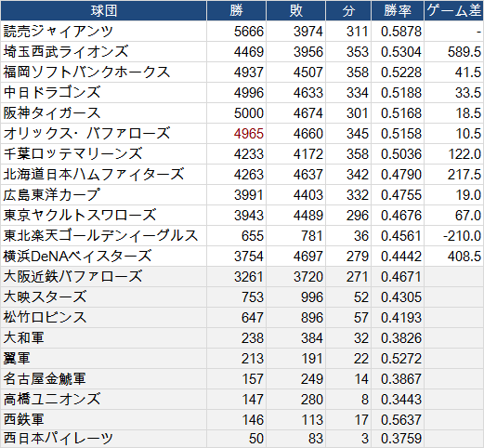Click the Tigers wins value 5000
Image resolution: width=484 pixels, height=448 pixels.
[x=249, y=113]
